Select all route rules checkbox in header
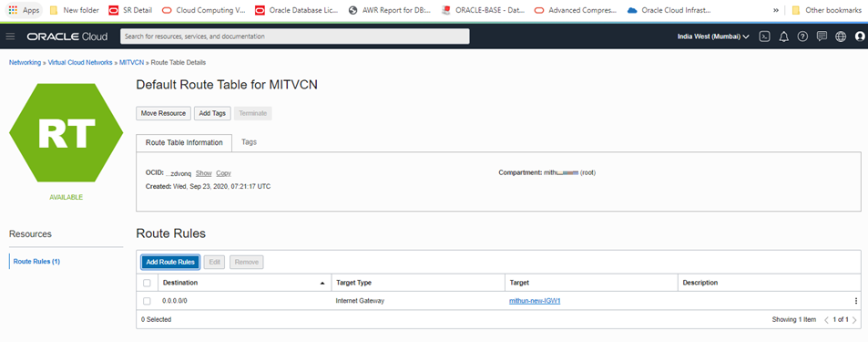The image size is (868, 342). coord(147,283)
